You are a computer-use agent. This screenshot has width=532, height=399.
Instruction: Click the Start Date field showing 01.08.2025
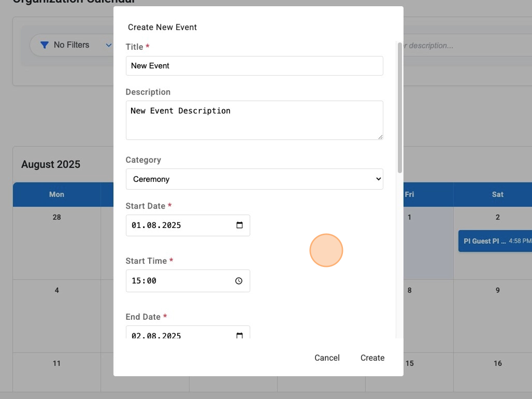point(180,225)
